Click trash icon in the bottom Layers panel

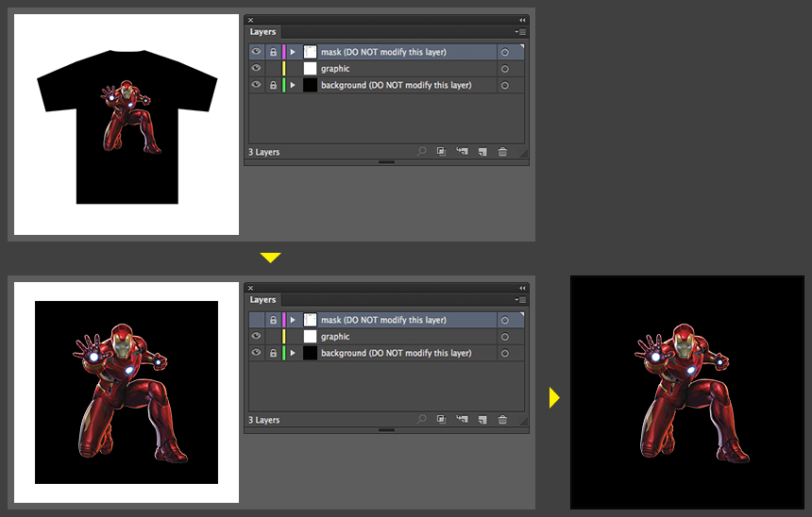pyautogui.click(x=502, y=420)
